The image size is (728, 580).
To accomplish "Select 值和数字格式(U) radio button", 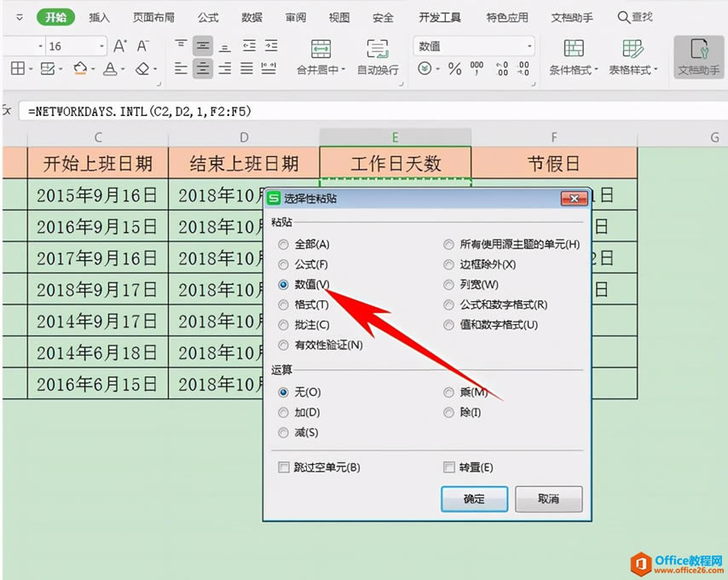I will click(x=448, y=325).
